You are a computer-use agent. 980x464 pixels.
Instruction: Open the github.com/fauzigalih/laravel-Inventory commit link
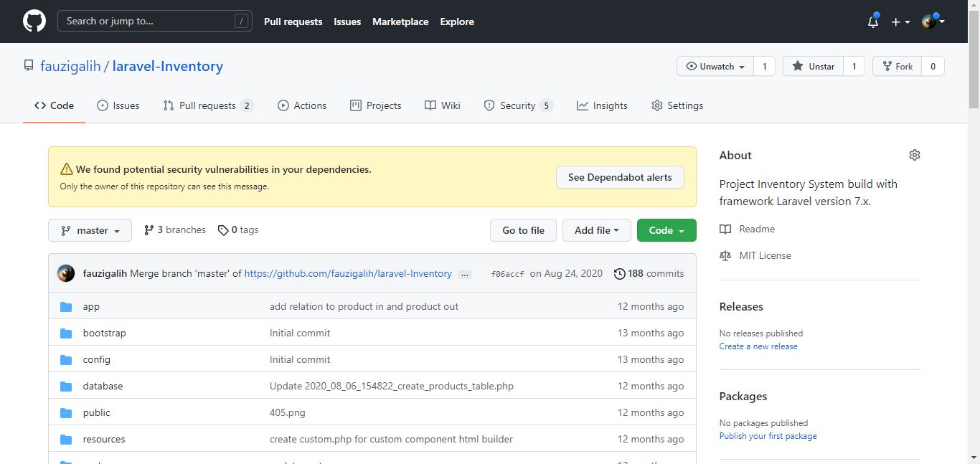(348, 273)
